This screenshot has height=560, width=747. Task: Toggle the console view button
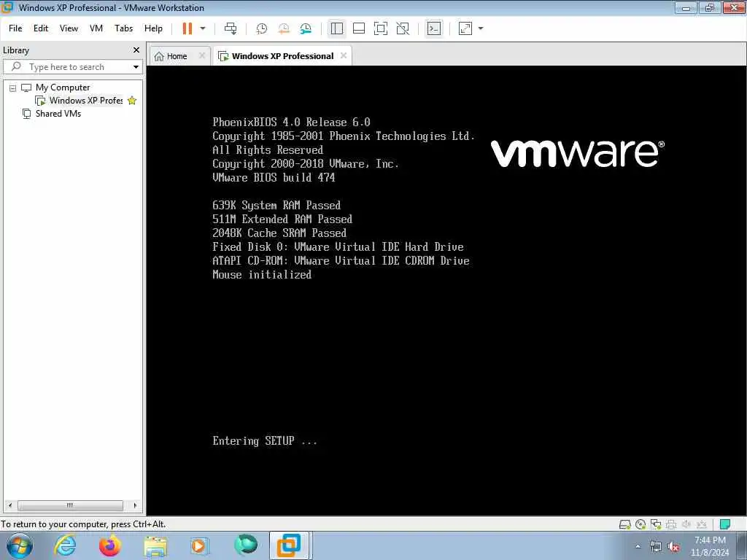pos(434,28)
